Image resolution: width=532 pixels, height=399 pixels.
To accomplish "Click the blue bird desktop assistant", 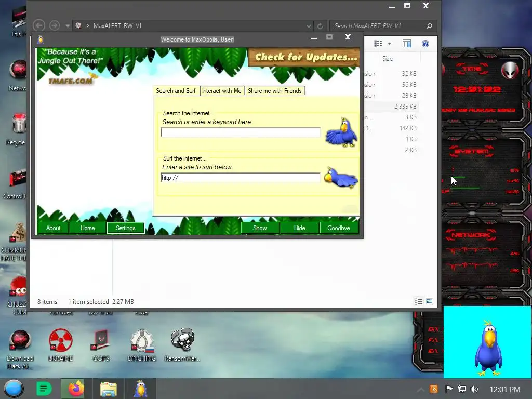I will pos(488,348).
